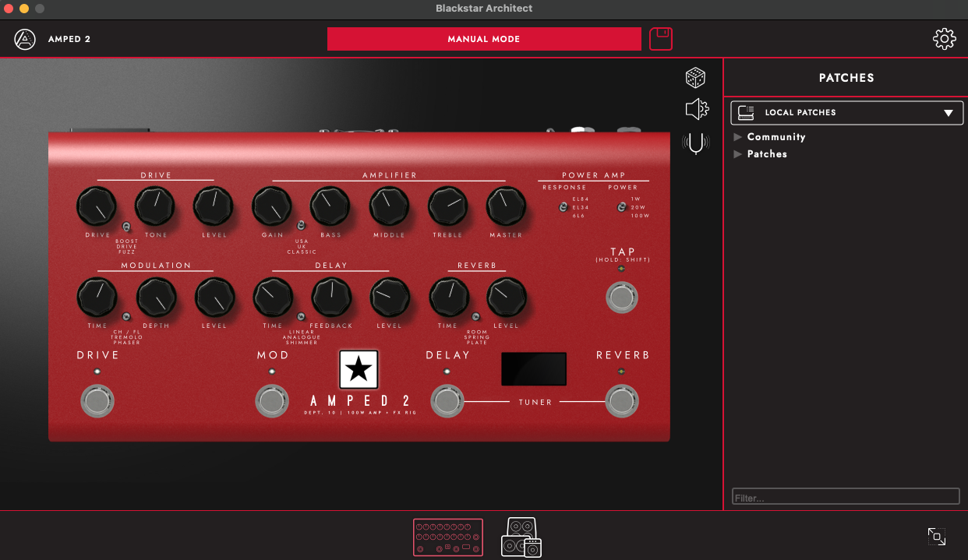
Task: Flip the Boost/Drive/Fuzz toggle switch
Action: pos(126,227)
